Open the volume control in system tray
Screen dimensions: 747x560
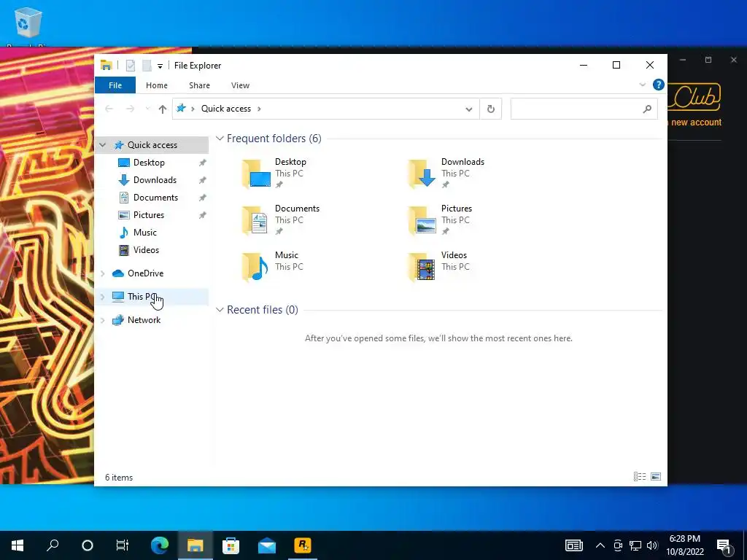pos(653,545)
